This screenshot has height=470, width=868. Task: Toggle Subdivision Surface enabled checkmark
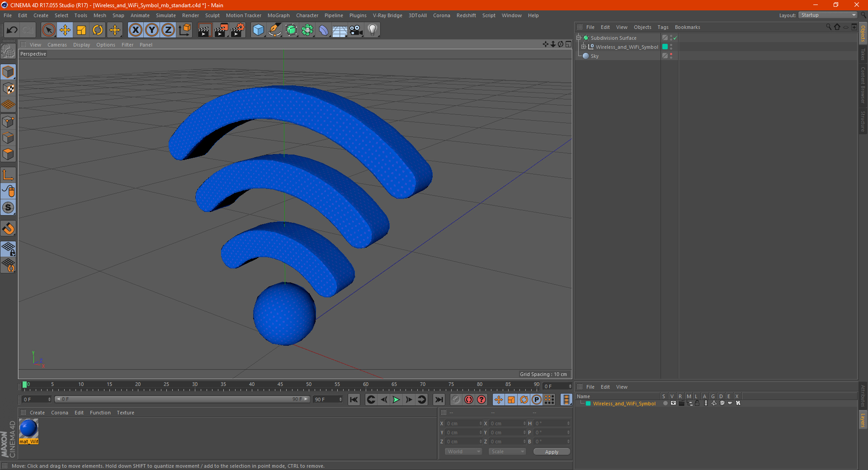[x=675, y=38]
